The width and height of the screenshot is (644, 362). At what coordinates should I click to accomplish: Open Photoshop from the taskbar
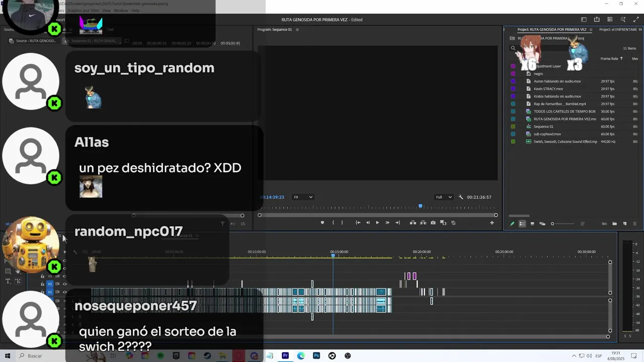[316, 356]
